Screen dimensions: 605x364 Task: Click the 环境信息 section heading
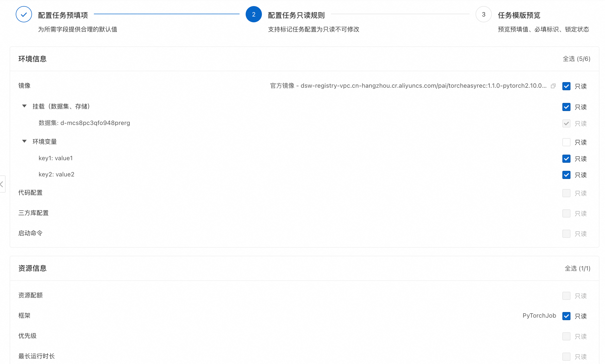click(x=32, y=59)
